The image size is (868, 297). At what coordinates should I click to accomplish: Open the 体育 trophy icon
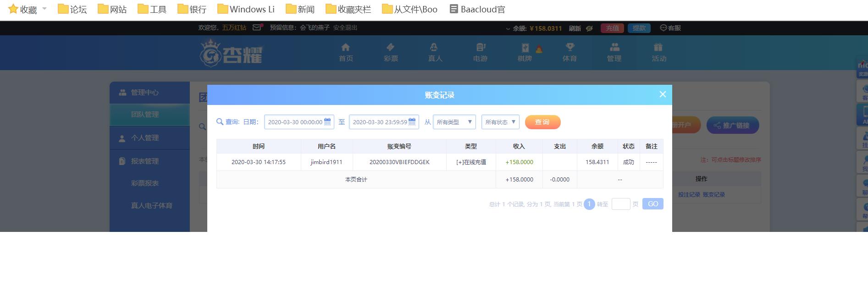(569, 47)
